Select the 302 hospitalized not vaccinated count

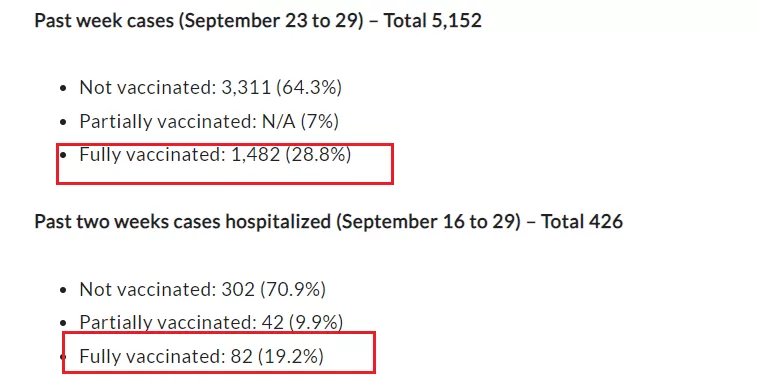click(238, 289)
